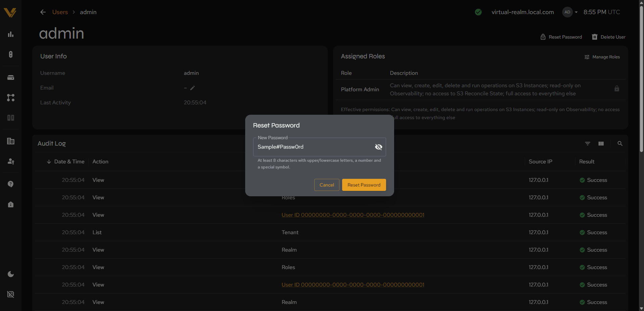
Task: Click the page vertical scrollbar
Action: 641,79
